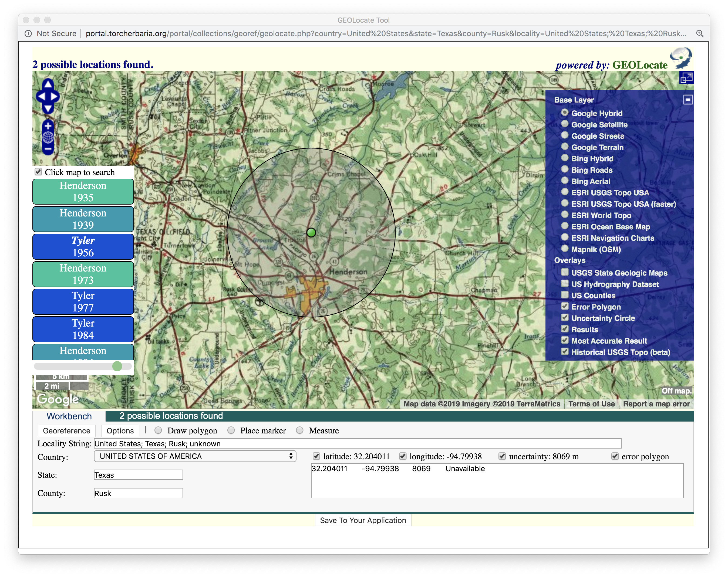Pan the map left with the arrow

pos(41,97)
